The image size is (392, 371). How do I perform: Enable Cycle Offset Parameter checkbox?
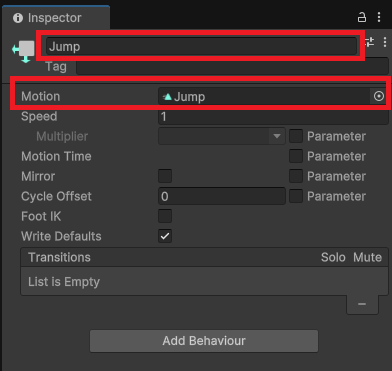(296, 196)
